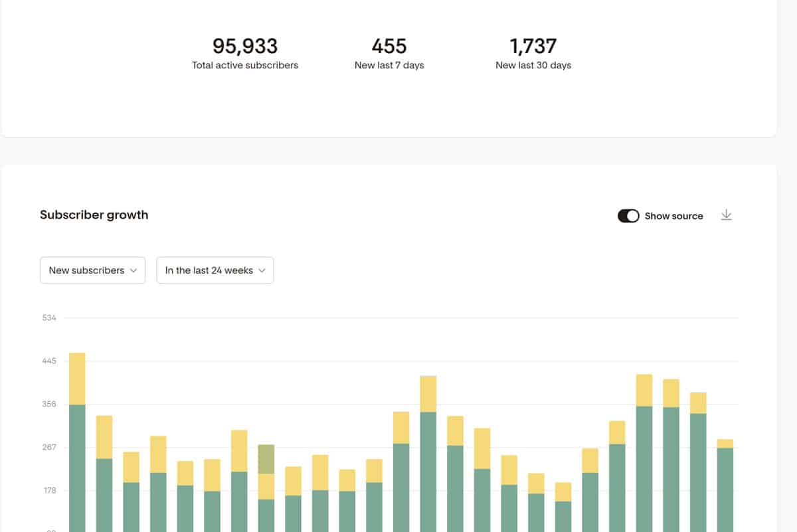Click the 95,933 total active subscribers figure

coord(245,46)
